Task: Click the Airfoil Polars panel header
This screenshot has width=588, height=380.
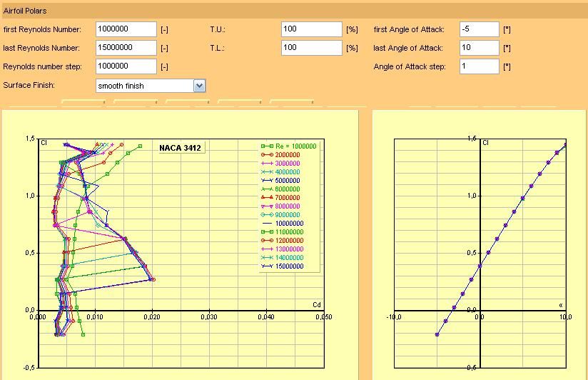Action: [26, 11]
